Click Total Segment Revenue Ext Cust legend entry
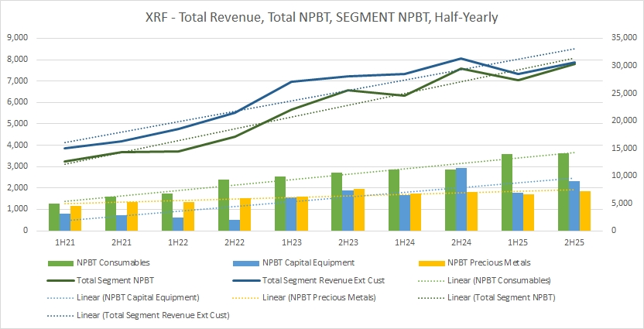Viewport: 644px width, 329px height. click(x=320, y=280)
